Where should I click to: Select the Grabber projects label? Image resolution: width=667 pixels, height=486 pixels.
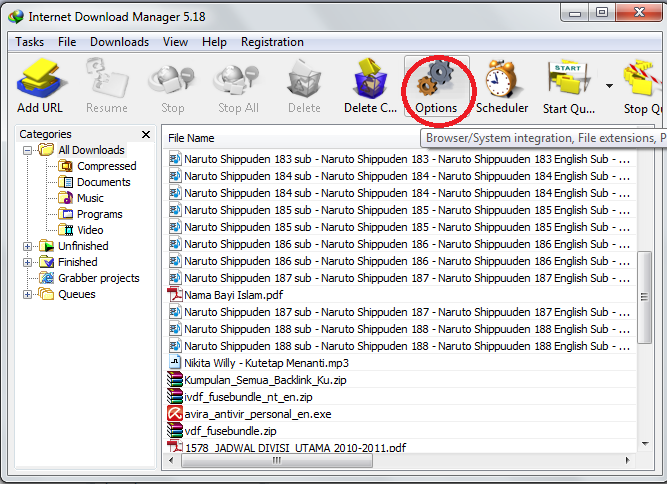[99, 278]
